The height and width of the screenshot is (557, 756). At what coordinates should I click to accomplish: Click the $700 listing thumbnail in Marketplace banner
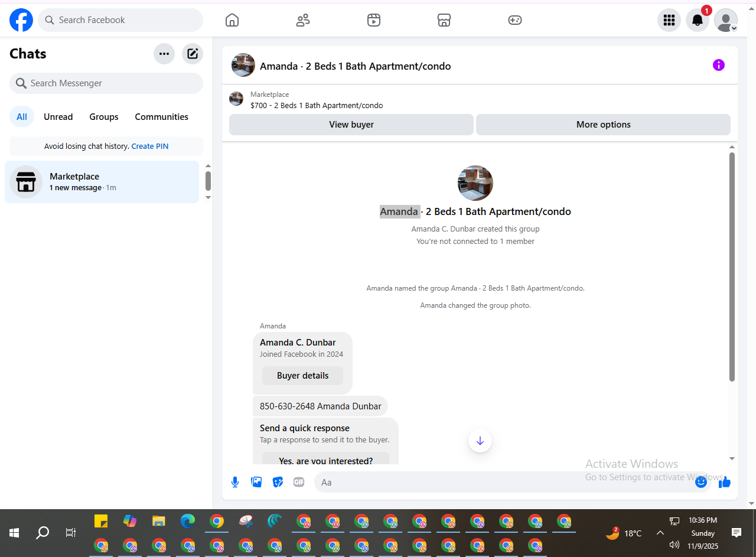pos(236,99)
